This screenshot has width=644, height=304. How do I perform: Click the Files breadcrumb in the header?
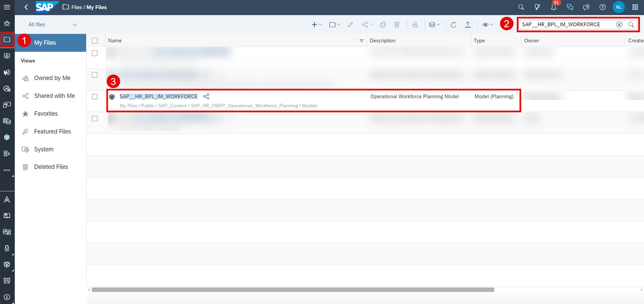tap(77, 7)
